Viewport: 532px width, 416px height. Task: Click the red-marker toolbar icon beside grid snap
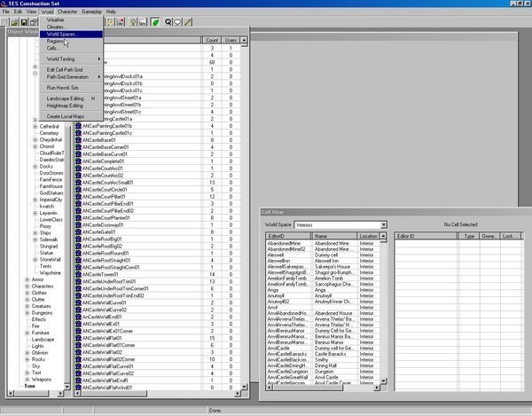[x=121, y=22]
